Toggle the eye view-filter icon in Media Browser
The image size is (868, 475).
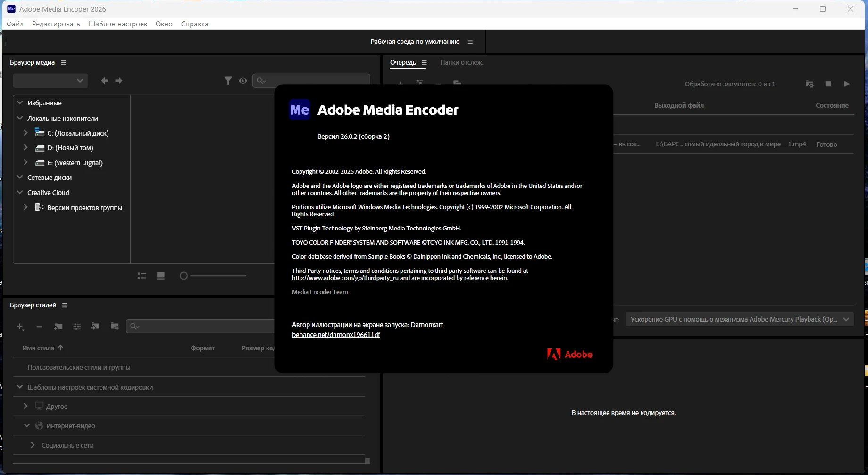tap(243, 81)
